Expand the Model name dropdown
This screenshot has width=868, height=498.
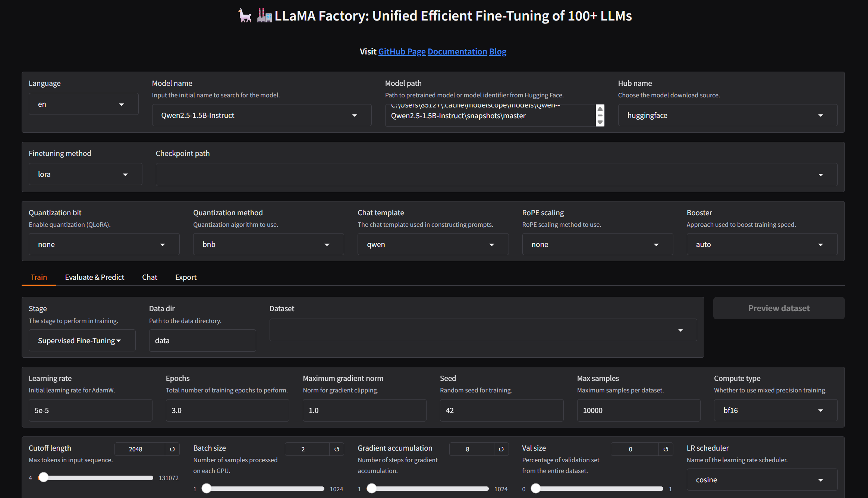tap(261, 115)
